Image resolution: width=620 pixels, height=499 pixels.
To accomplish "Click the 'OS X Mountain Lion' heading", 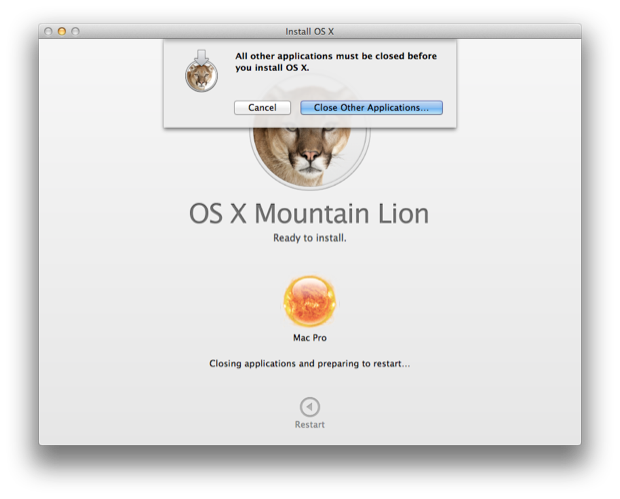I will pyautogui.click(x=309, y=214).
